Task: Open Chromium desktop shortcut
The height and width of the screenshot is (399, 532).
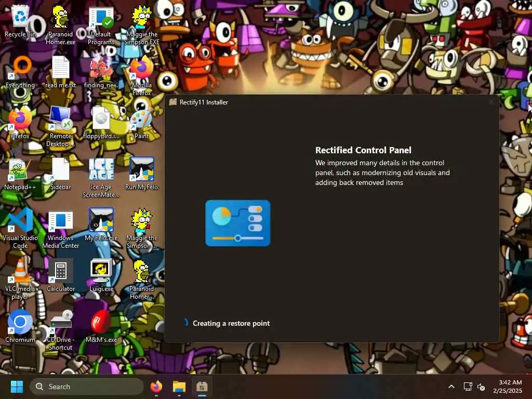Action: (20, 326)
